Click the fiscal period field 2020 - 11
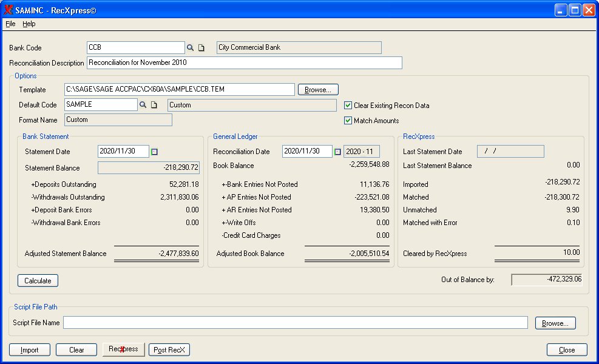Image resolution: width=599 pixels, height=364 pixels. (361, 152)
